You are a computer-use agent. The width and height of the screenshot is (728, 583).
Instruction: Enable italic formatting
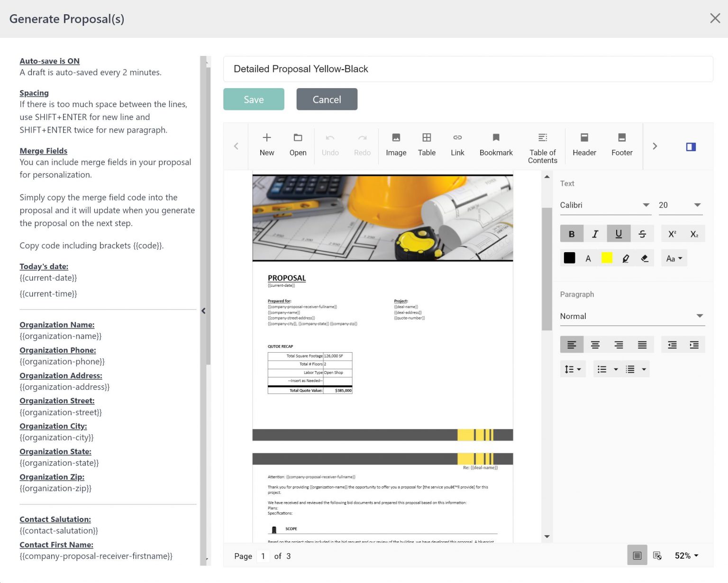(x=595, y=233)
